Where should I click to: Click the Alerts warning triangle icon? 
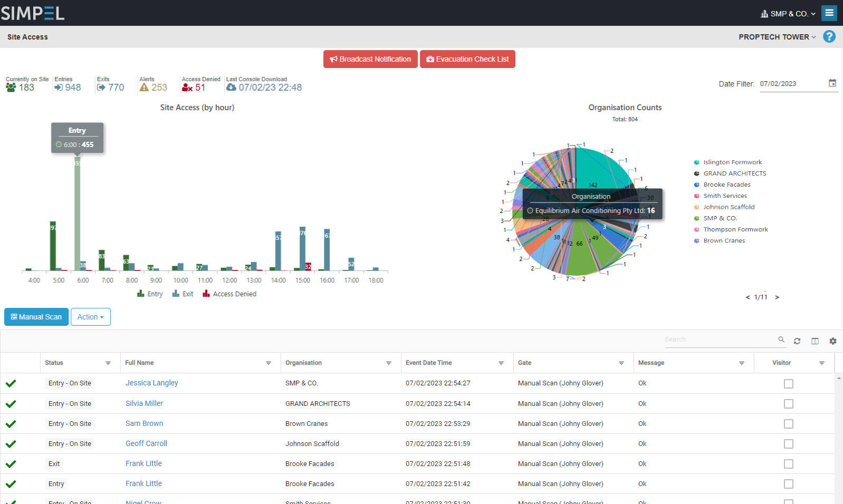[x=144, y=88]
